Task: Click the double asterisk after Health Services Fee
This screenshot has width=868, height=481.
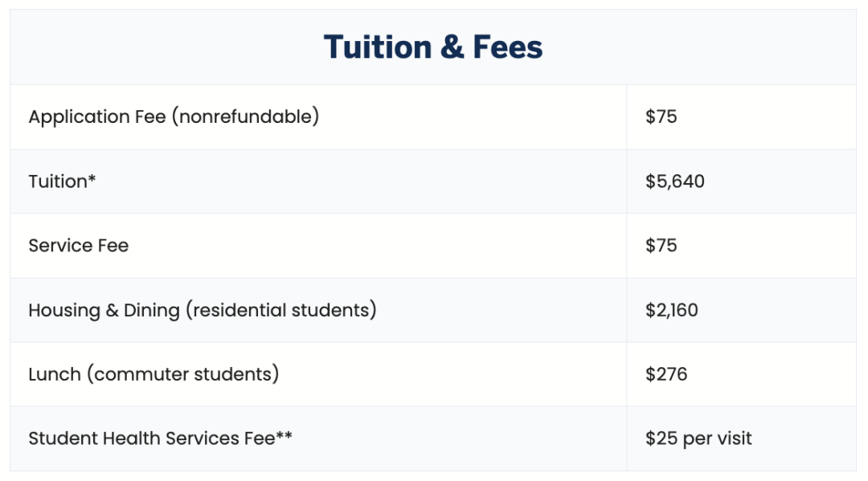Action: (285, 435)
